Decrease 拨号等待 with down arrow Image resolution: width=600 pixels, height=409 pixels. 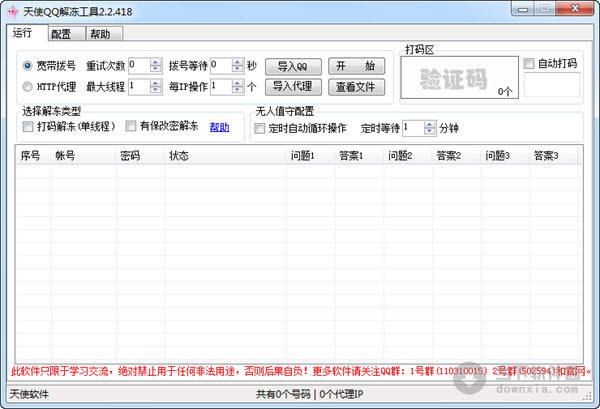tap(238, 69)
